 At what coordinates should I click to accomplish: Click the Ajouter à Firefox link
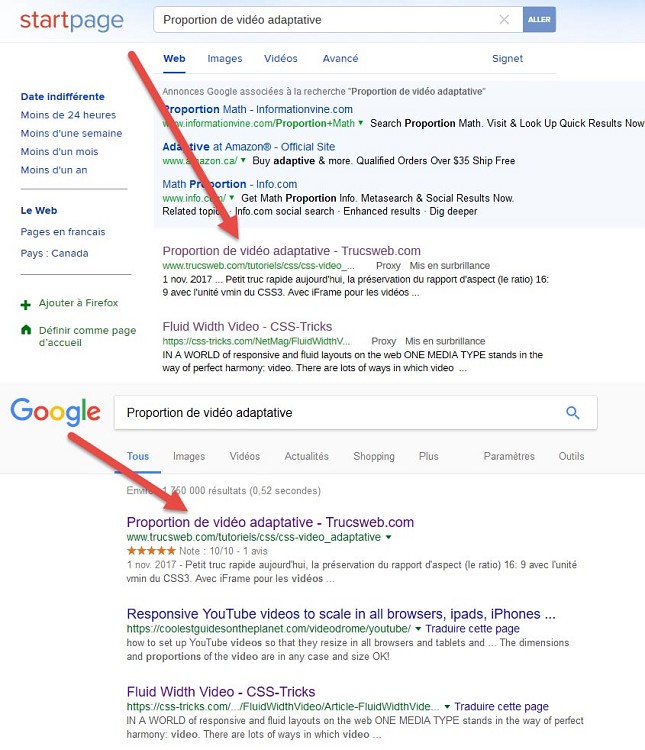pos(78,303)
